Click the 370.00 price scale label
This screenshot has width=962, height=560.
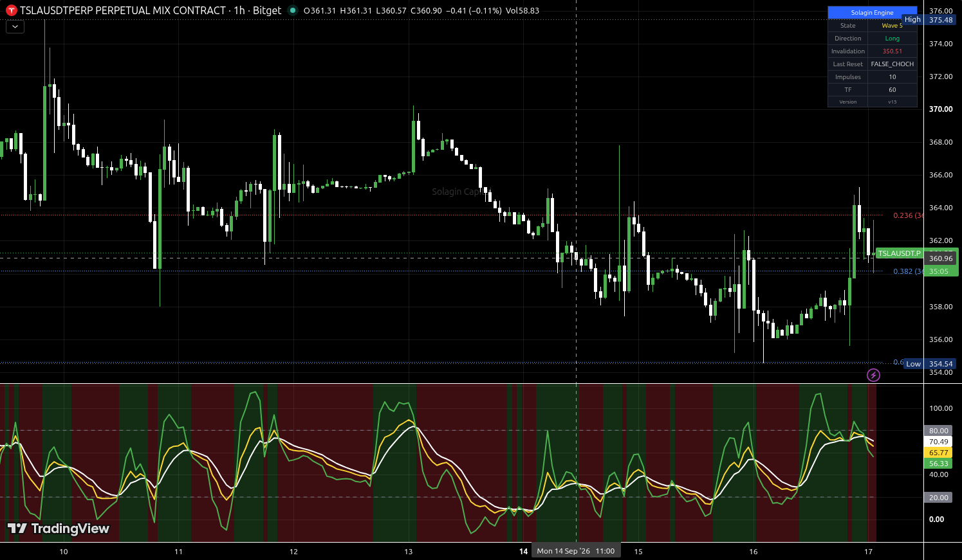pos(941,109)
